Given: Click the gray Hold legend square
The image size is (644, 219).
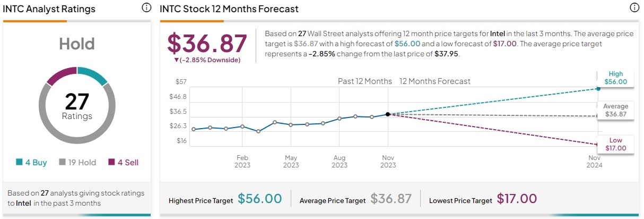Looking at the screenshot, I should 62,163.
